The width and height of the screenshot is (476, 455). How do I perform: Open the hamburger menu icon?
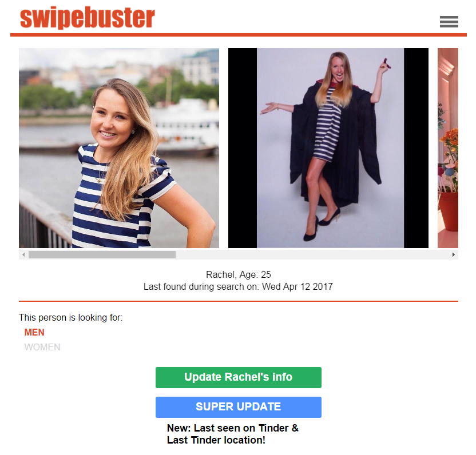tap(449, 22)
